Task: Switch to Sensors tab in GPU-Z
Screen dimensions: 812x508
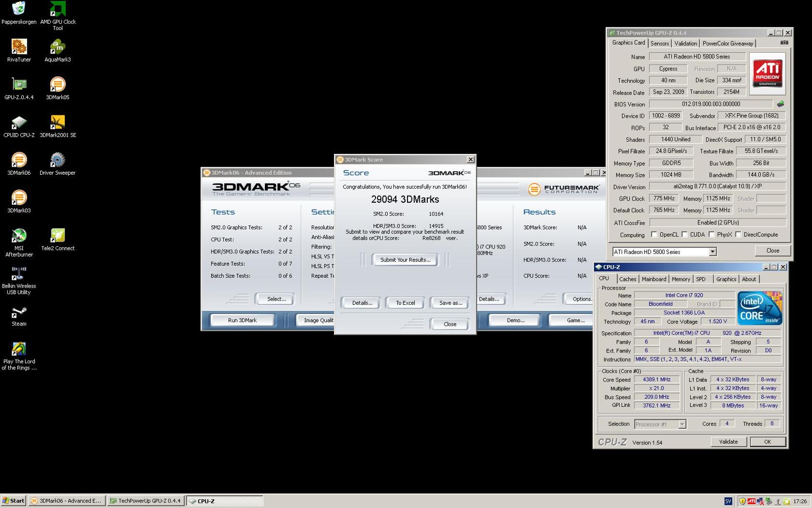Action: [660, 44]
